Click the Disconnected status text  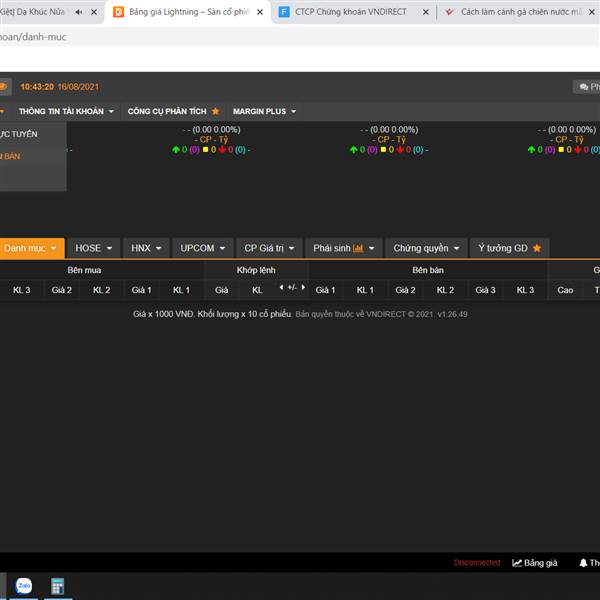477,562
